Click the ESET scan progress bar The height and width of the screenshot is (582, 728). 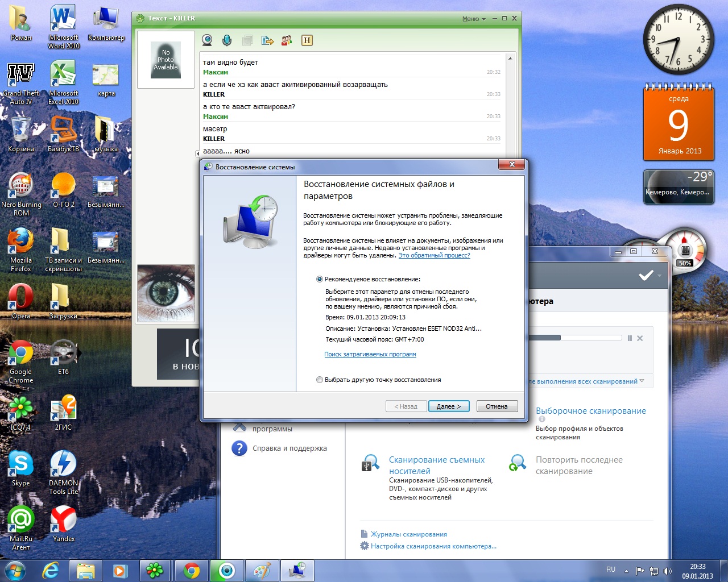574,338
